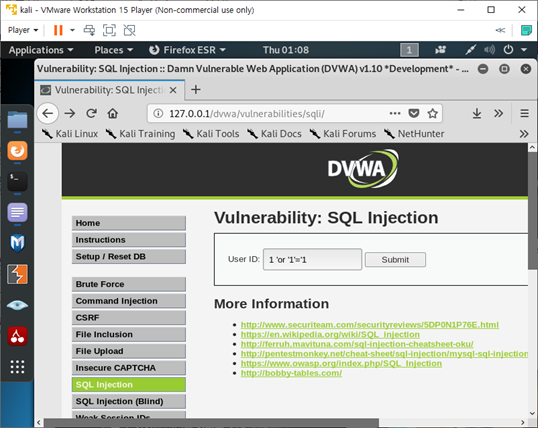Select the Vulnerability: SQL Injection tab

pos(110,90)
